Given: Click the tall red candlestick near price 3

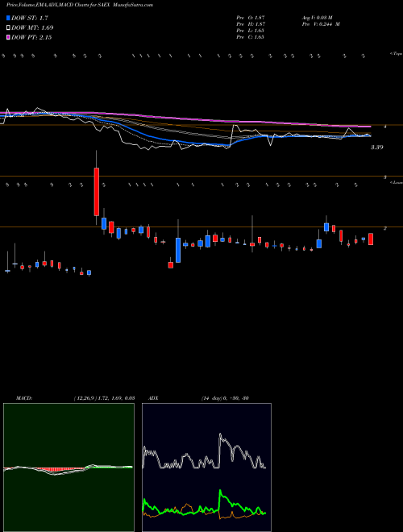Looking at the screenshot, I should 97,192.
